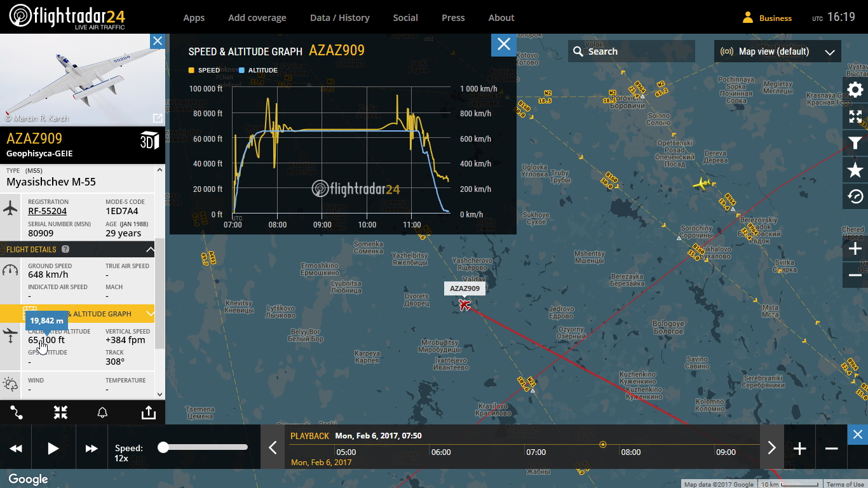Image resolution: width=868 pixels, height=488 pixels.
Task: Open bookmarks with the star icon
Action: [855, 170]
